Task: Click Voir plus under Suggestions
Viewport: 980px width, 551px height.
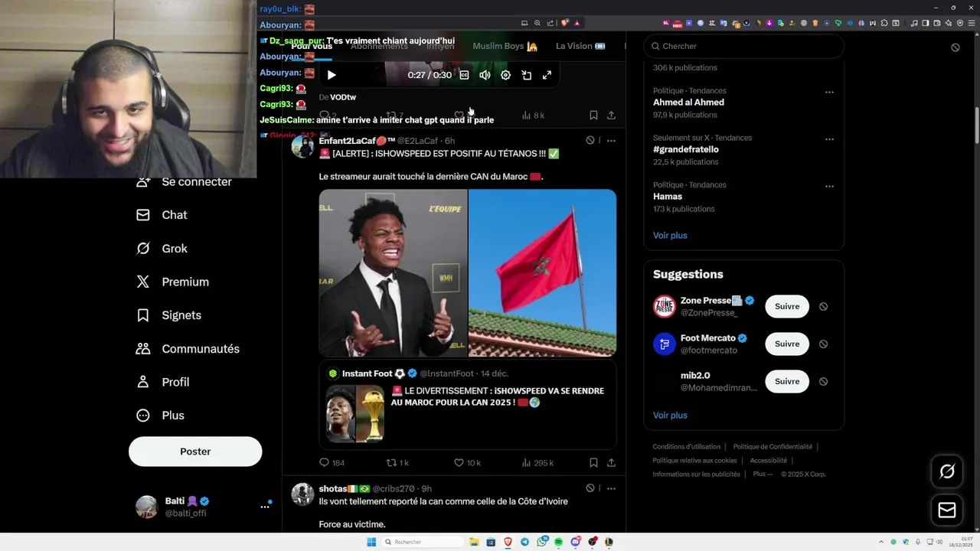Action: (670, 416)
